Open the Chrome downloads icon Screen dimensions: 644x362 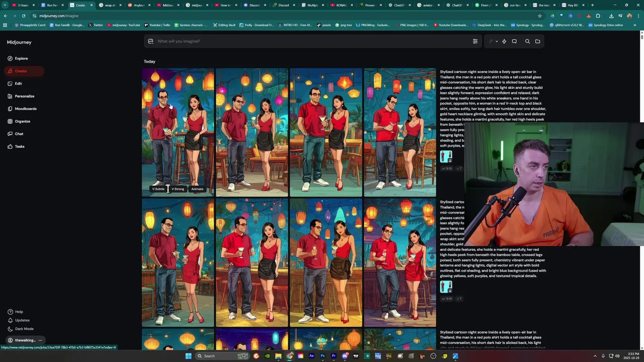pos(611,16)
